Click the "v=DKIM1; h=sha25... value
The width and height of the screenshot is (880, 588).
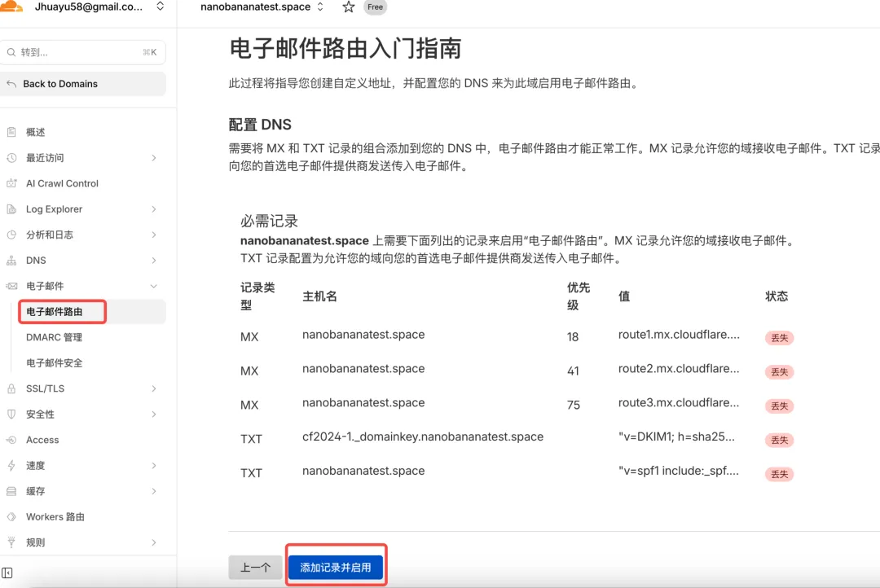676,437
